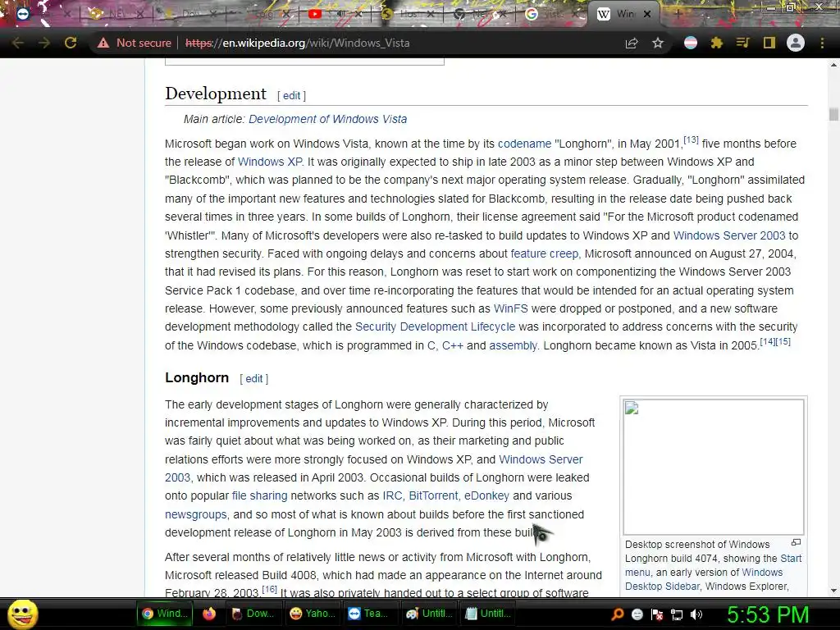Open the eDonkey link
The height and width of the screenshot is (630, 840).
coord(486,495)
